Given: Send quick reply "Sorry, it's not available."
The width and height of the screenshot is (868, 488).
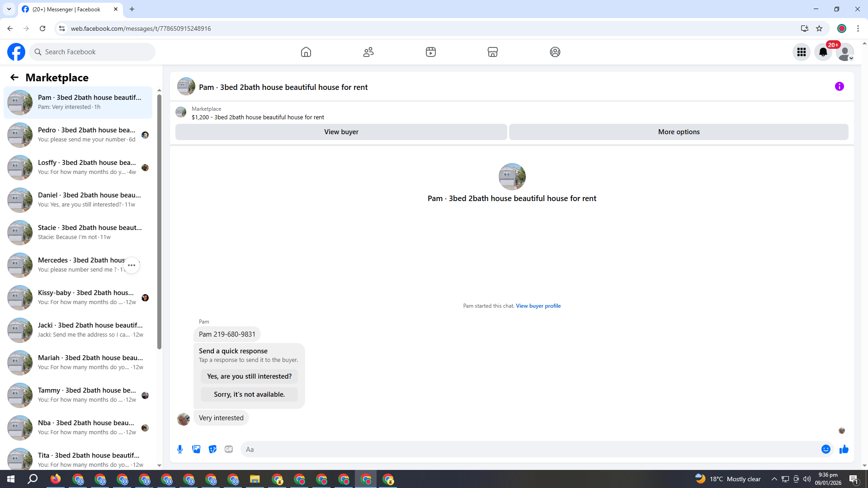Looking at the screenshot, I should [x=249, y=394].
